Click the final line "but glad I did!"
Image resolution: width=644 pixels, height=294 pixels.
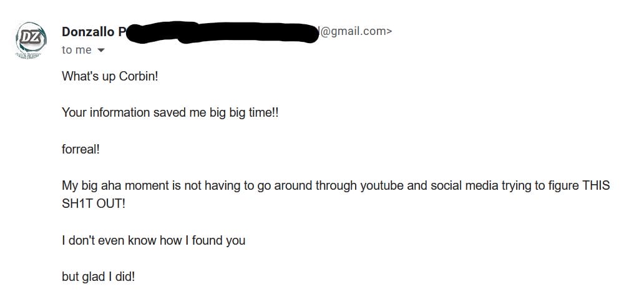tap(98, 277)
